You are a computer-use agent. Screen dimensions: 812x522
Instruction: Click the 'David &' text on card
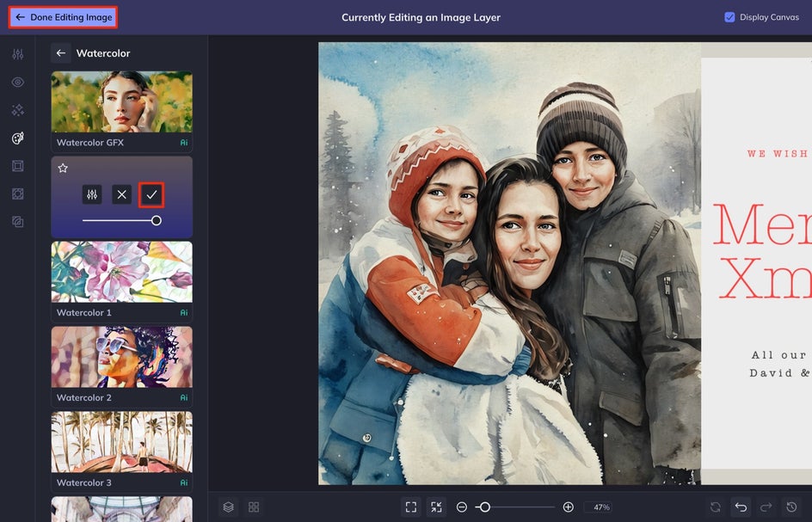780,373
